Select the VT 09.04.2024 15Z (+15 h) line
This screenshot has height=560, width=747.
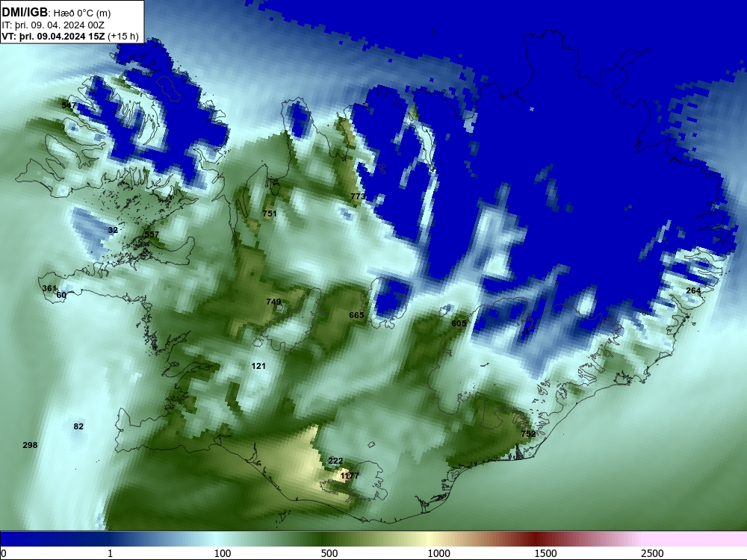pyautogui.click(x=70, y=37)
